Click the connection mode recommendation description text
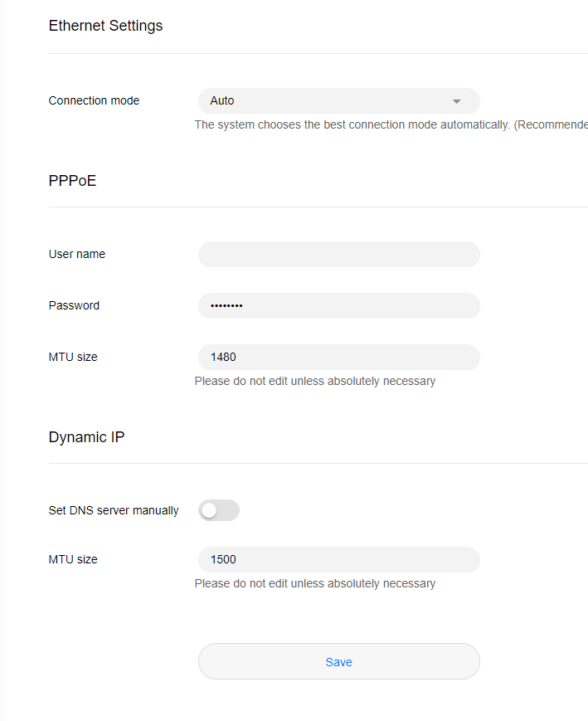588x721 pixels. pos(391,125)
